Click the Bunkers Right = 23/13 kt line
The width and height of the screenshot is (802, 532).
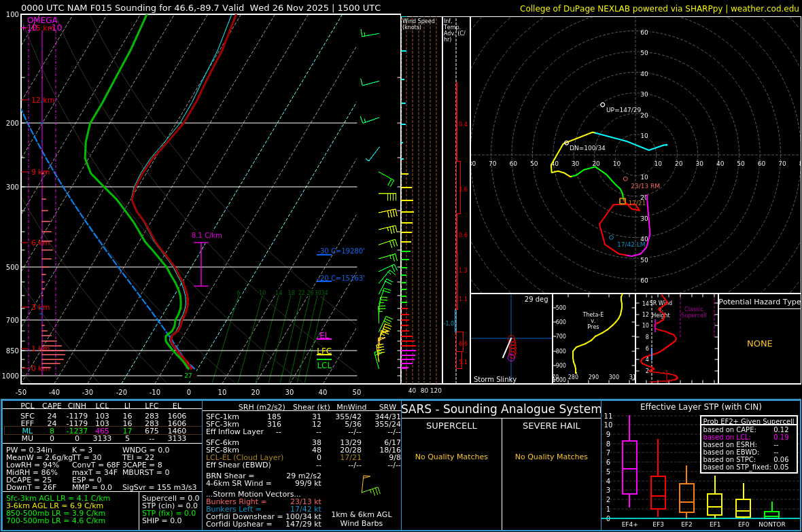click(x=264, y=502)
